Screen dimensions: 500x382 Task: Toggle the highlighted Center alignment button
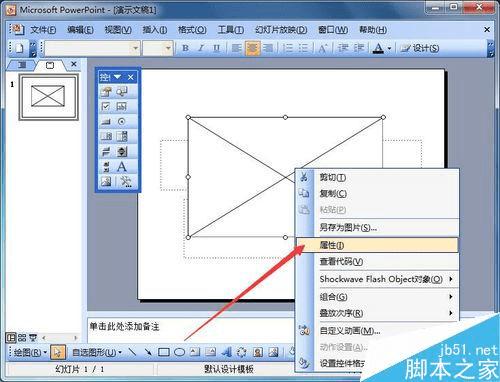coord(253,48)
